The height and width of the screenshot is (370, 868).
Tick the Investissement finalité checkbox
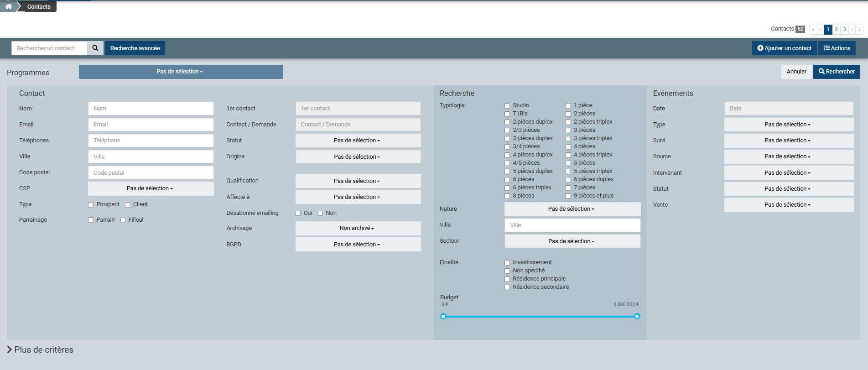coord(507,263)
